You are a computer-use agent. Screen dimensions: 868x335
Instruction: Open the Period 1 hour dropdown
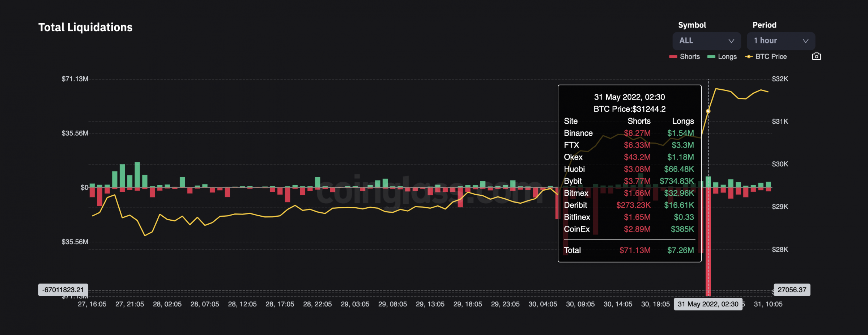tap(781, 41)
